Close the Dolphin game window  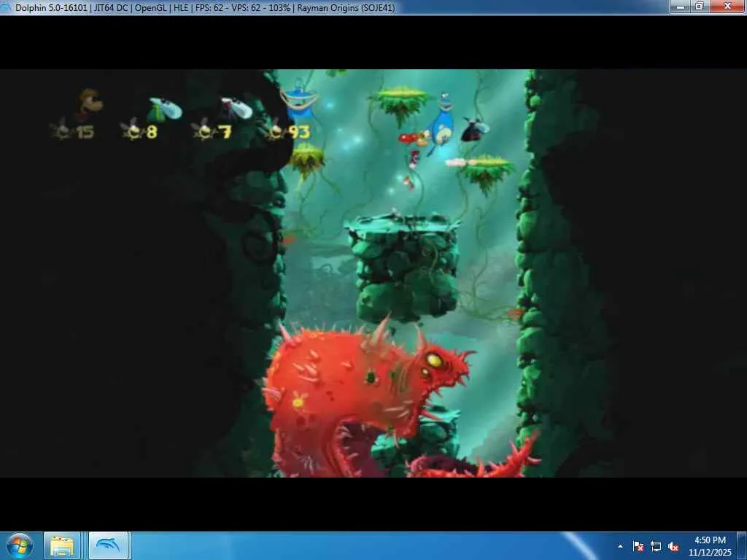click(727, 6)
